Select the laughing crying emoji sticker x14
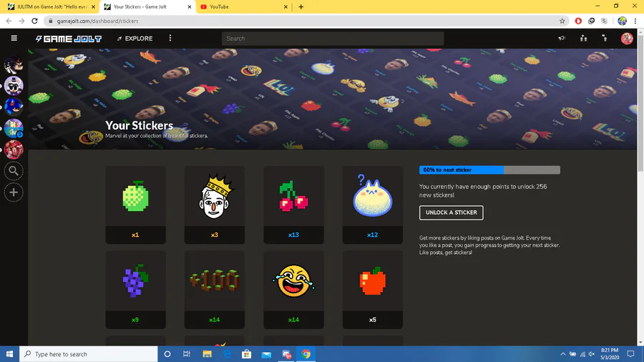 pos(293,290)
